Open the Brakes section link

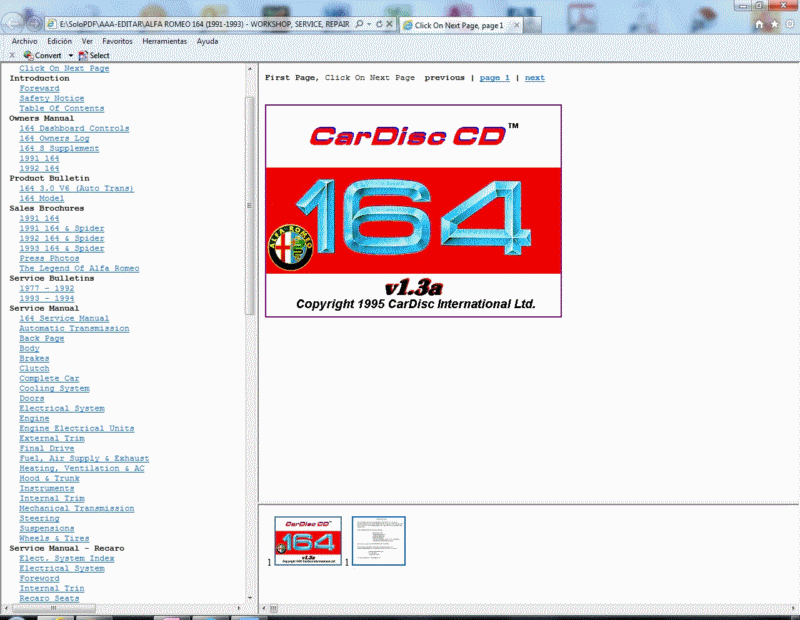click(34, 358)
